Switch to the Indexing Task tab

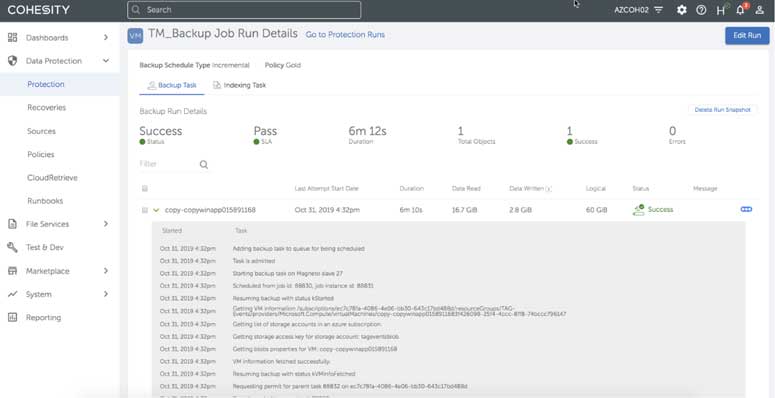[239, 85]
